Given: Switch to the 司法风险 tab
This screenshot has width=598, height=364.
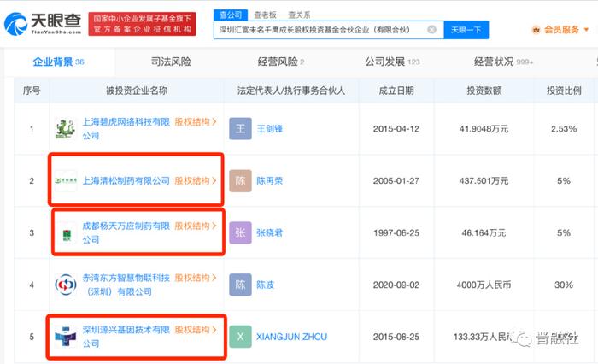Looking at the screenshot, I should tap(171, 62).
